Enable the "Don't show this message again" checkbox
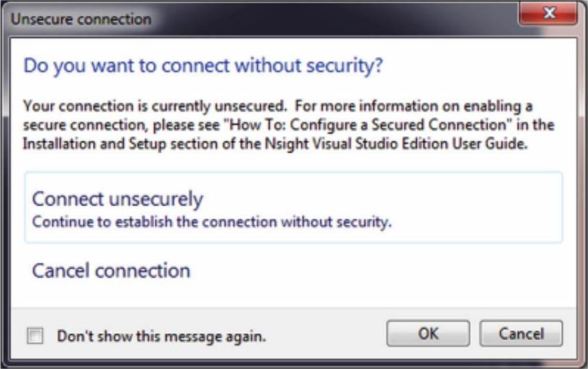 34,336
